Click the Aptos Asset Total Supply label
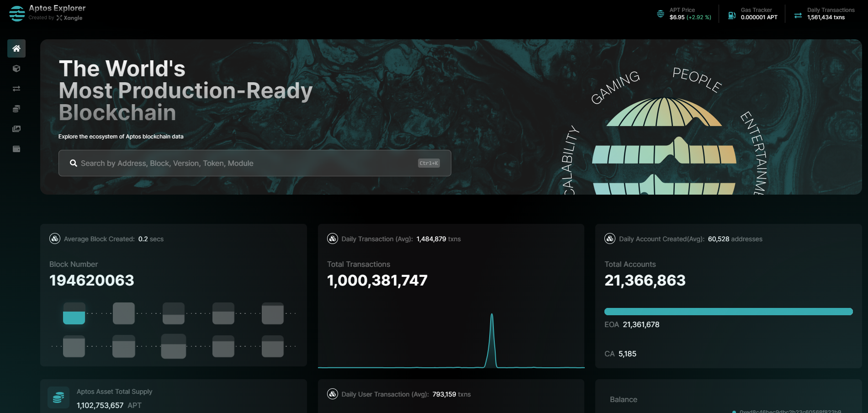Viewport: 868px width, 413px height. point(115,392)
